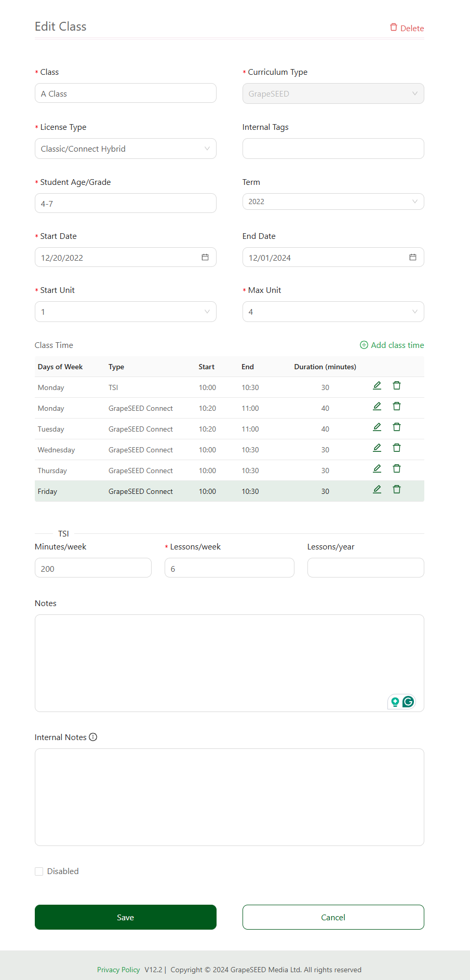This screenshot has width=470, height=980.
Task: Open the End Date calendar icon
Action: [x=413, y=257]
